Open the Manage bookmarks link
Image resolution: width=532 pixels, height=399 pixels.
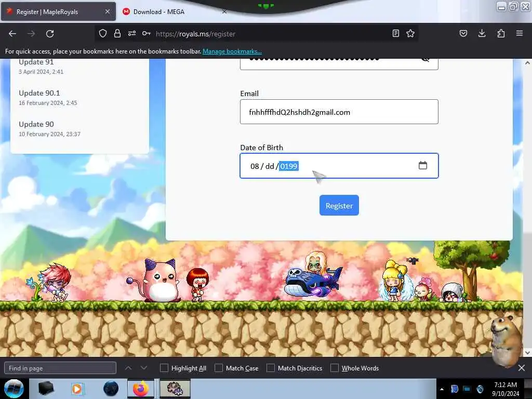(x=232, y=51)
